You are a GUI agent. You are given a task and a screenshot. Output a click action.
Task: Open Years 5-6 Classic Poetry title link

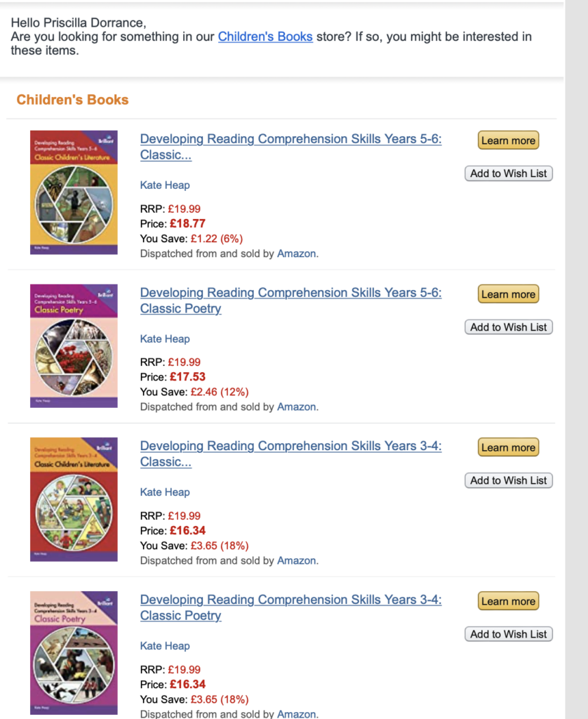click(x=290, y=301)
